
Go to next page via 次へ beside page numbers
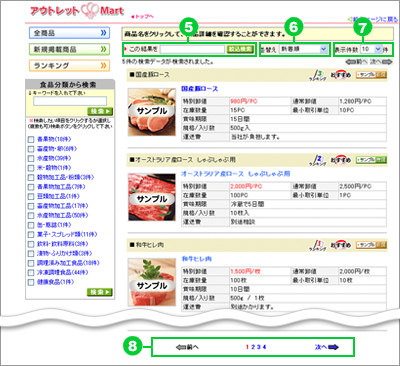[x=327, y=347]
